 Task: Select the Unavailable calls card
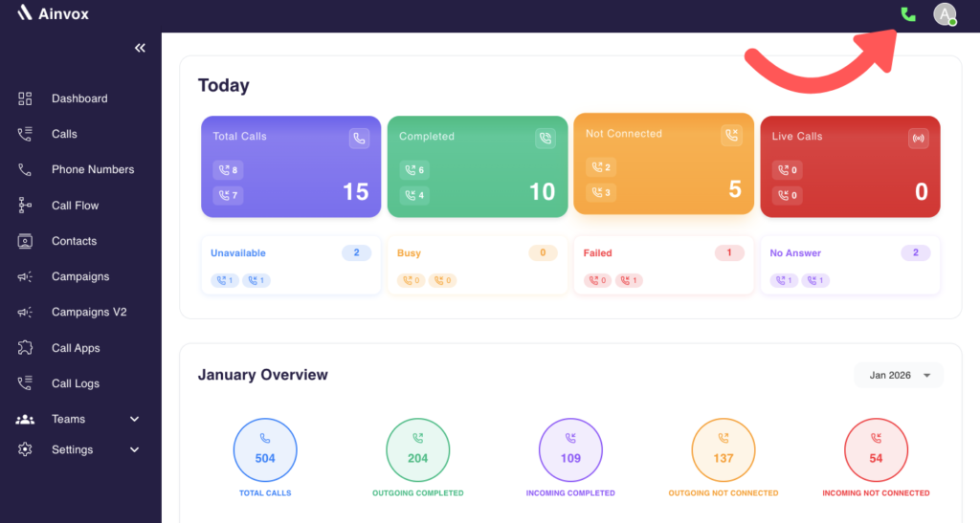(291, 266)
